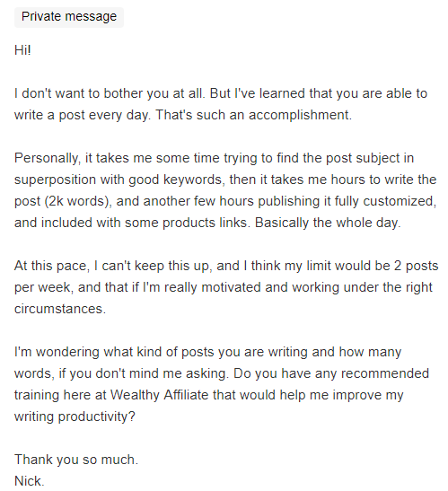
Task: Click the words 'writing productivity?'
Action: click(75, 416)
